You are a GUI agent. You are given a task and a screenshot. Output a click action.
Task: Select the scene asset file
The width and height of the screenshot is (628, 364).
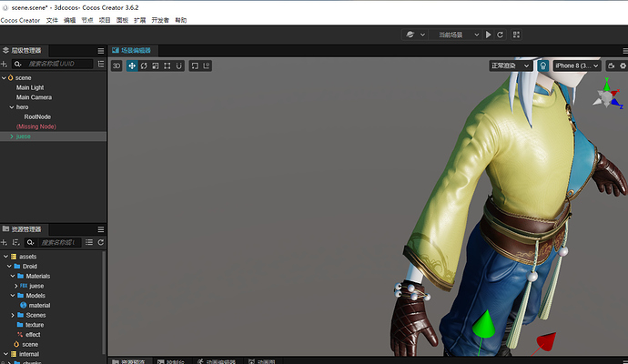pos(30,344)
